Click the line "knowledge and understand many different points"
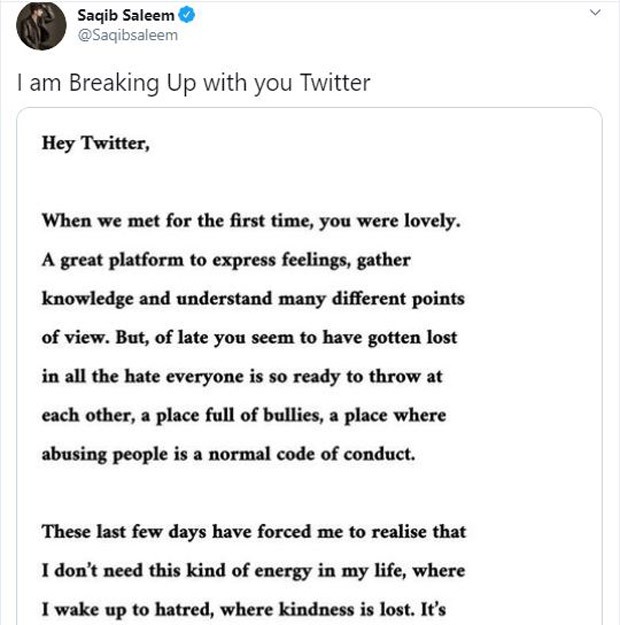This screenshot has height=625, width=620. [253, 299]
